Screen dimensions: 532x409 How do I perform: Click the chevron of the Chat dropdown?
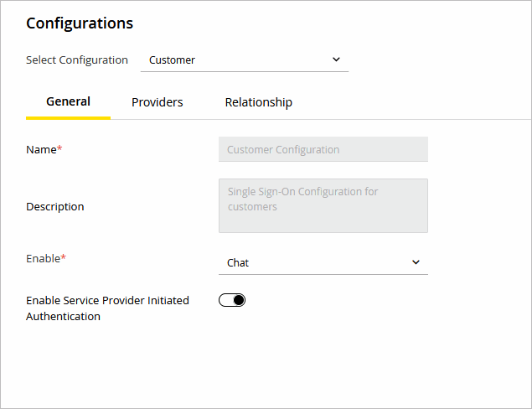pyautogui.click(x=416, y=262)
